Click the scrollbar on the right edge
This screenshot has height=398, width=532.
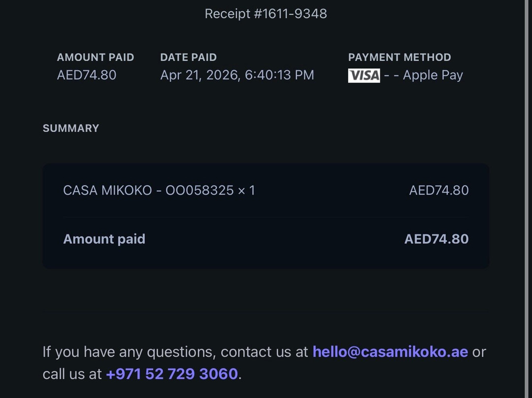[528, 199]
